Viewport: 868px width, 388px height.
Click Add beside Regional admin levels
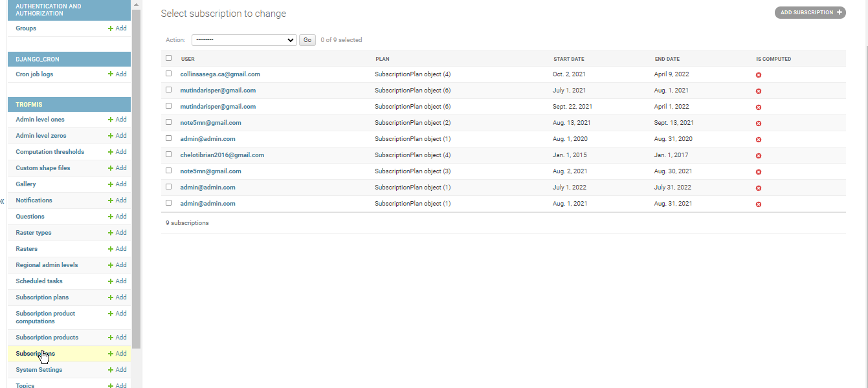coord(117,265)
